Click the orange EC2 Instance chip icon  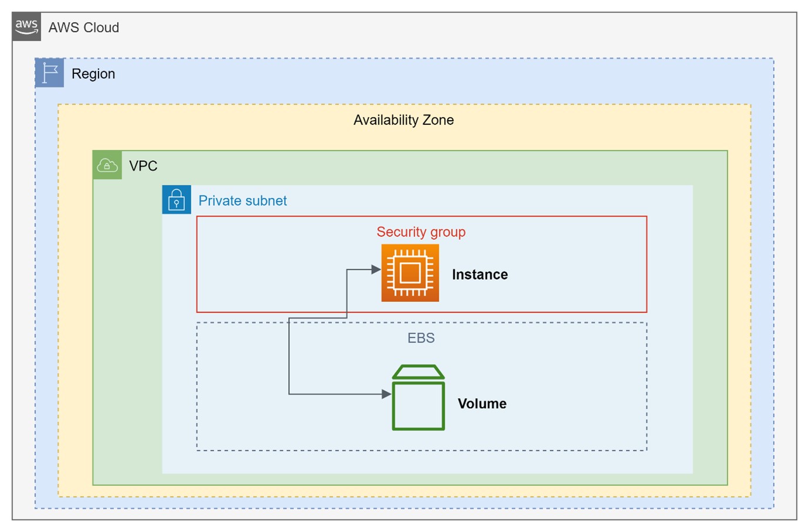[410, 273]
